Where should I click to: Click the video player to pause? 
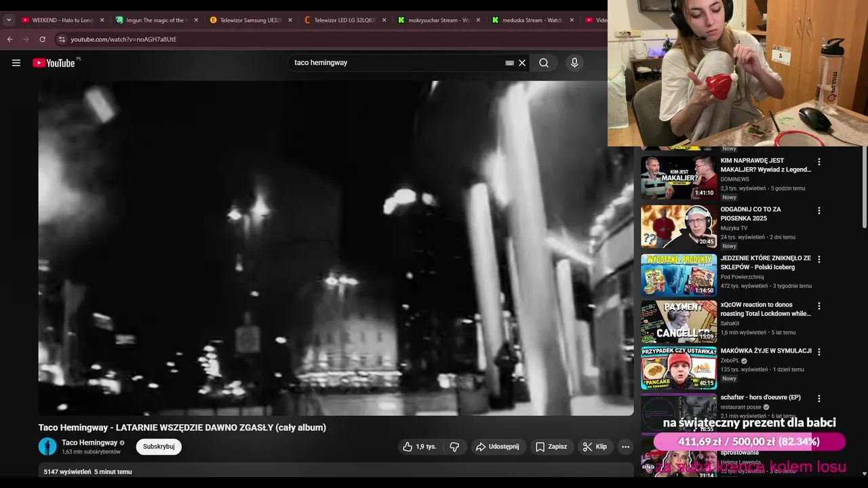click(x=336, y=248)
